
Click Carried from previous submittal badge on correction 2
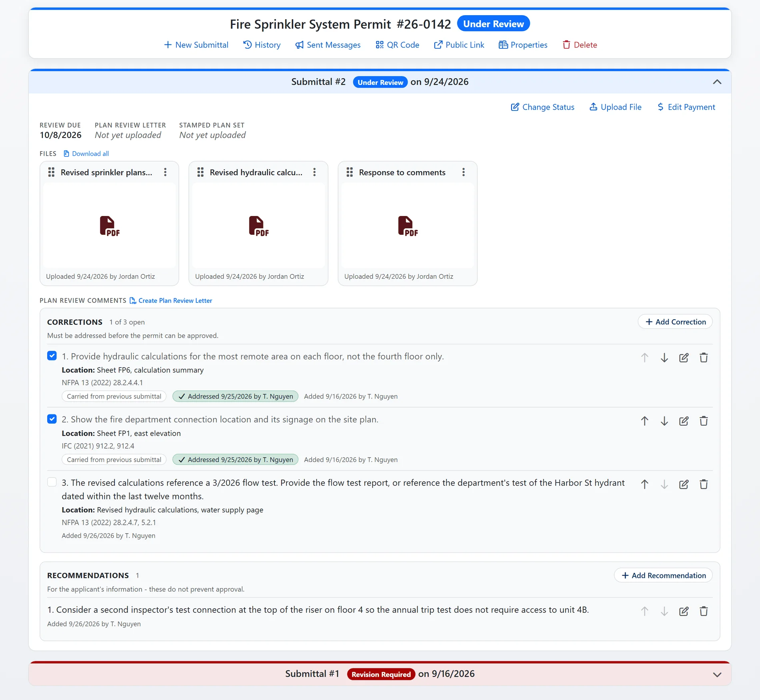(114, 460)
